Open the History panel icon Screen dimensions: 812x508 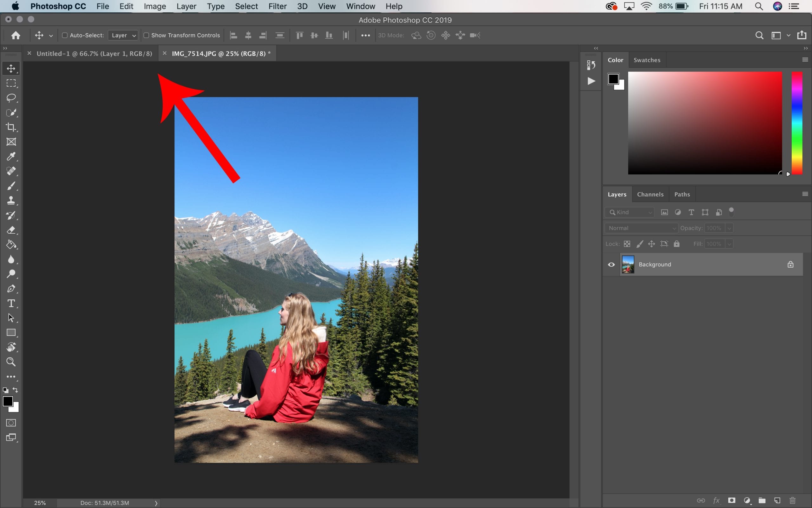coord(591,65)
